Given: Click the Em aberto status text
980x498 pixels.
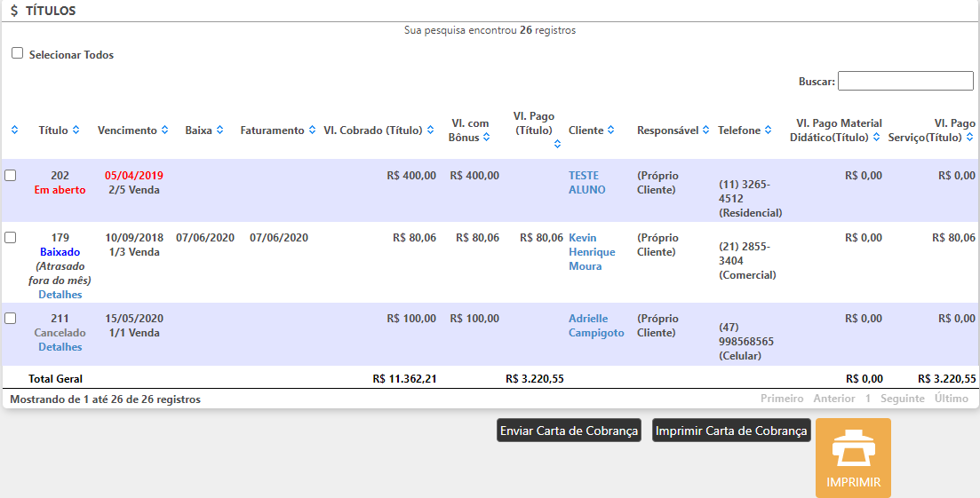Looking at the screenshot, I should [x=60, y=190].
